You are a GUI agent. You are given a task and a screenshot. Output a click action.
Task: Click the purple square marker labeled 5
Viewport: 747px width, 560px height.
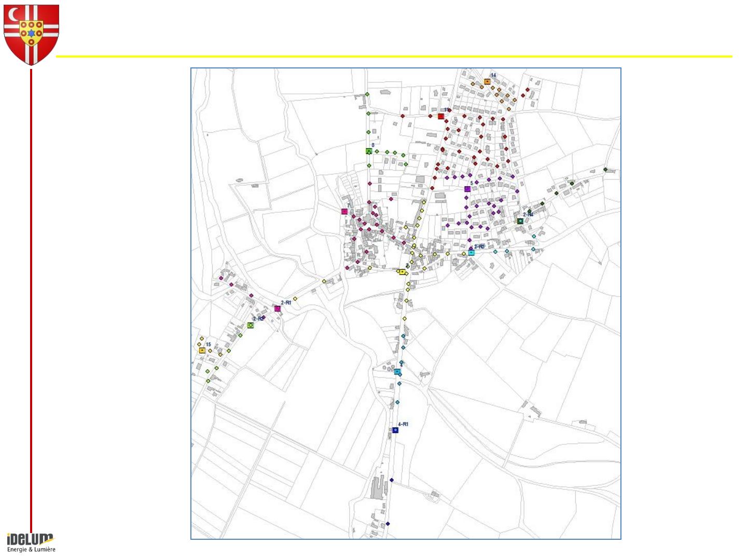pyautogui.click(x=467, y=189)
